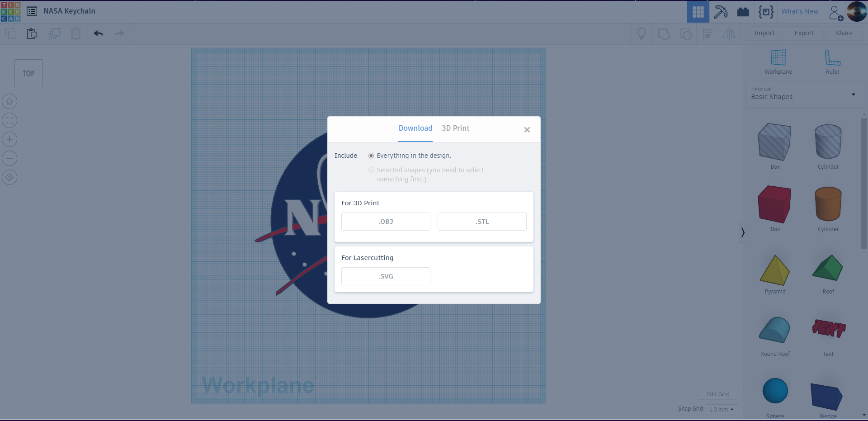Open the Codeblocks braces icon

click(x=766, y=12)
